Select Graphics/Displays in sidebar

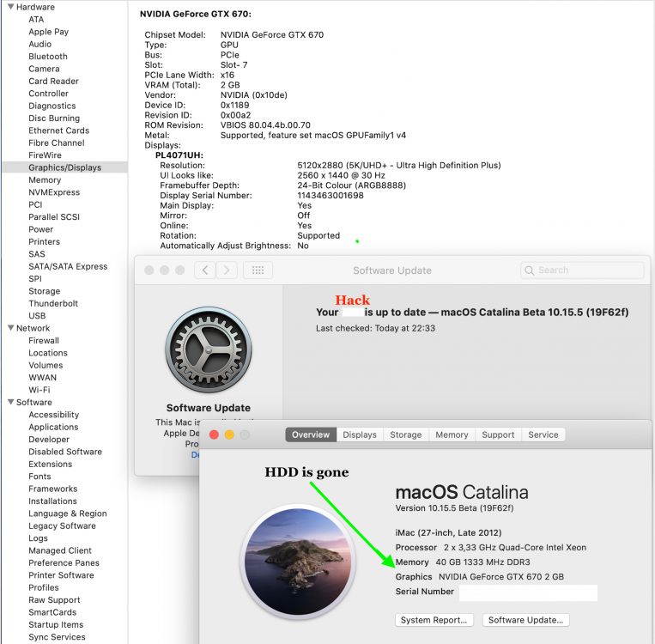tap(64, 167)
